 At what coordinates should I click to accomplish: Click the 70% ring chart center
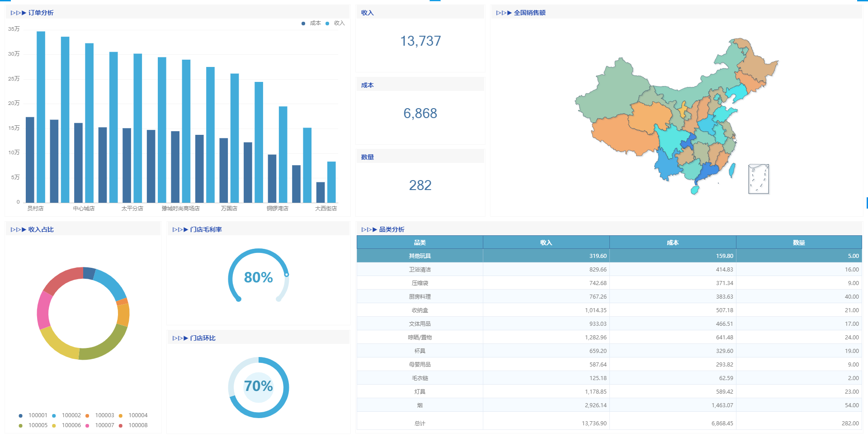(258, 387)
